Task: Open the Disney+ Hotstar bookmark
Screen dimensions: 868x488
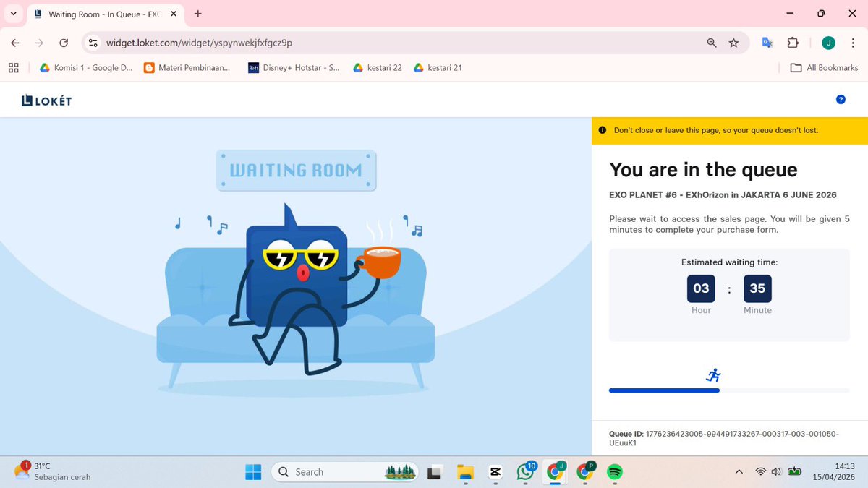Action: [x=294, y=68]
